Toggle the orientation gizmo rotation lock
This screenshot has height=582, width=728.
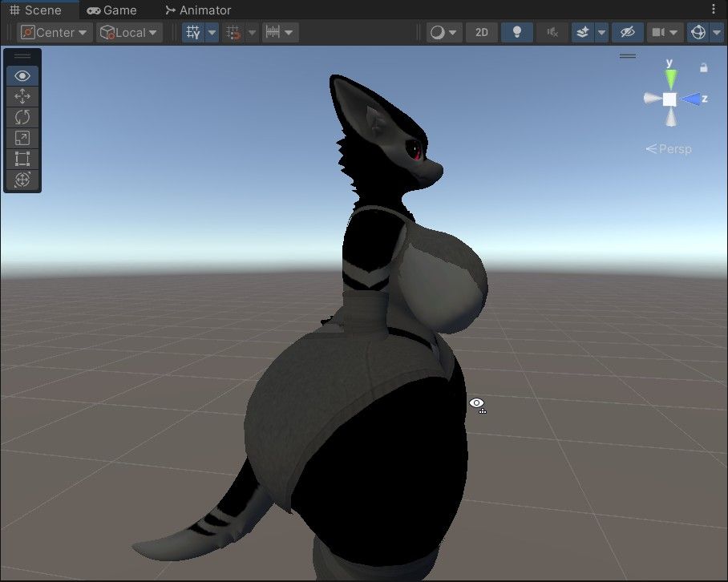[x=704, y=68]
